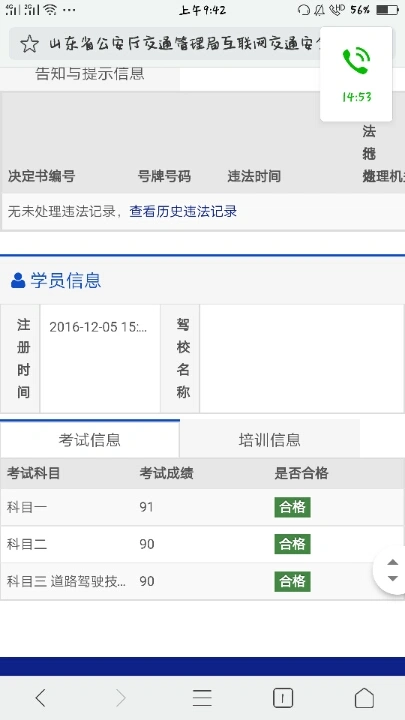
Task: Open the floating green phone call widget
Action: coord(356,74)
